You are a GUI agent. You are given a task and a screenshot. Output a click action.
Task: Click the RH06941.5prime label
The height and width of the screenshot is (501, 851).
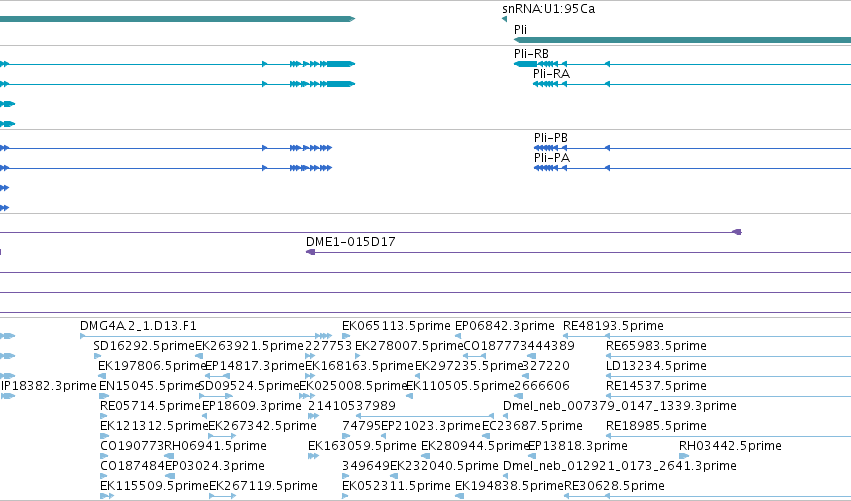pyautogui.click(x=215, y=446)
